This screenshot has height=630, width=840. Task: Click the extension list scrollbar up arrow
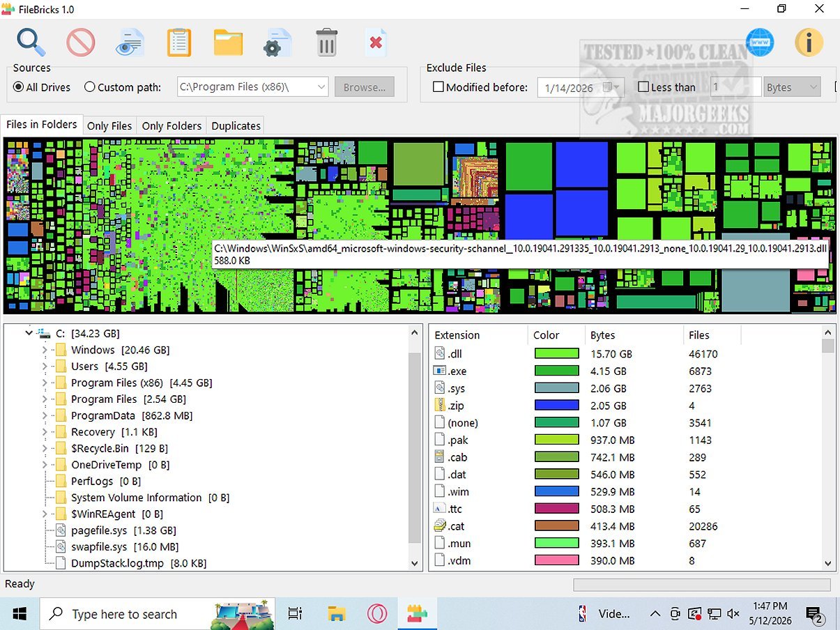[828, 332]
